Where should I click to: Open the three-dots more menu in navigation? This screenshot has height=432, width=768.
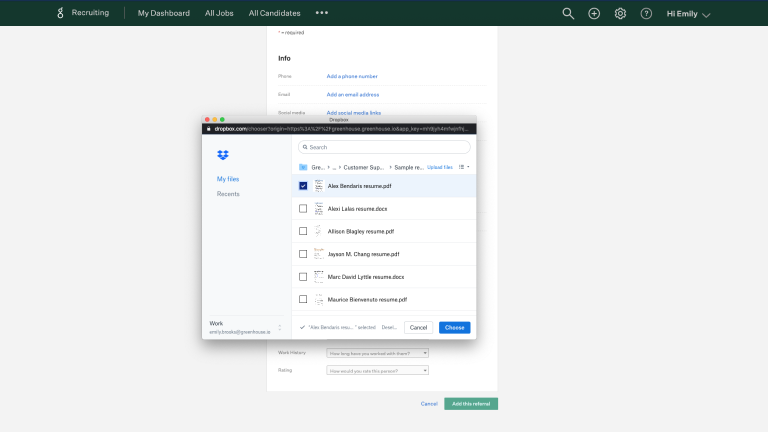tap(321, 13)
